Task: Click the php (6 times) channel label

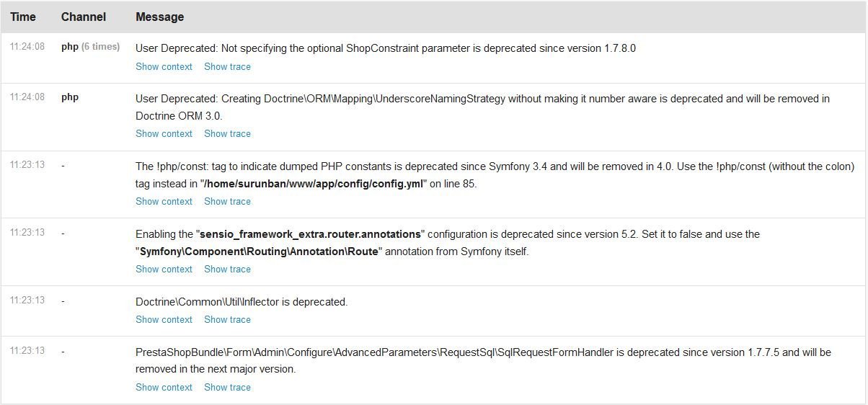Action: (x=90, y=47)
